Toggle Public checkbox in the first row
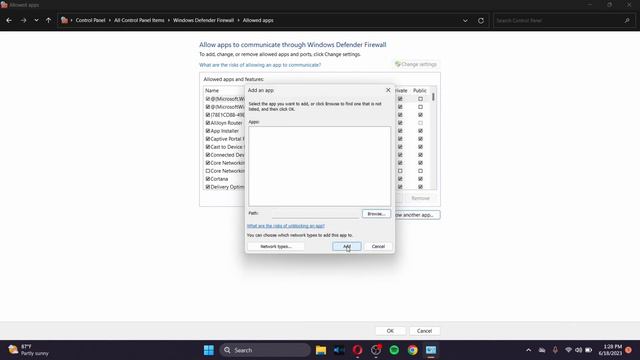The image size is (640, 360). (x=420, y=99)
